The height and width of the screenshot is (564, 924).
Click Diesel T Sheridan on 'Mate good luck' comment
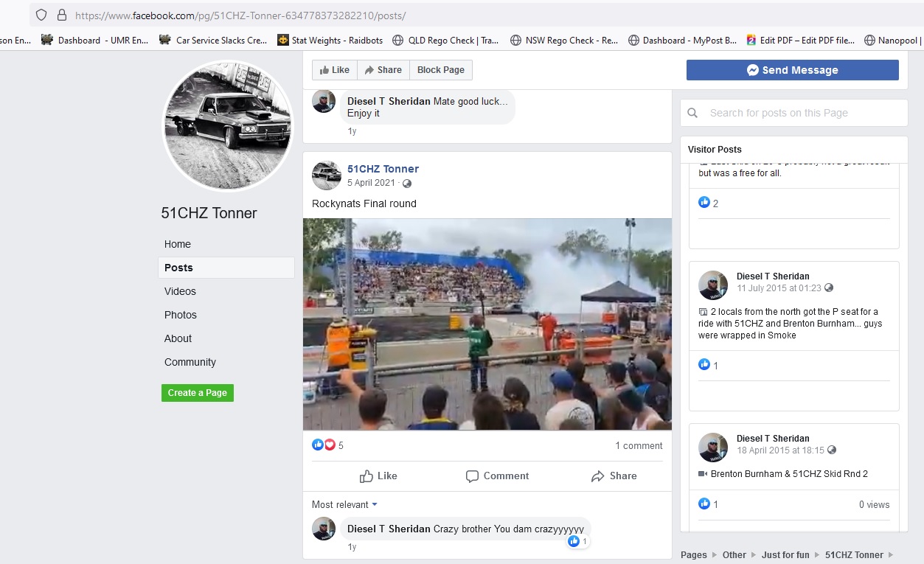[x=389, y=101]
